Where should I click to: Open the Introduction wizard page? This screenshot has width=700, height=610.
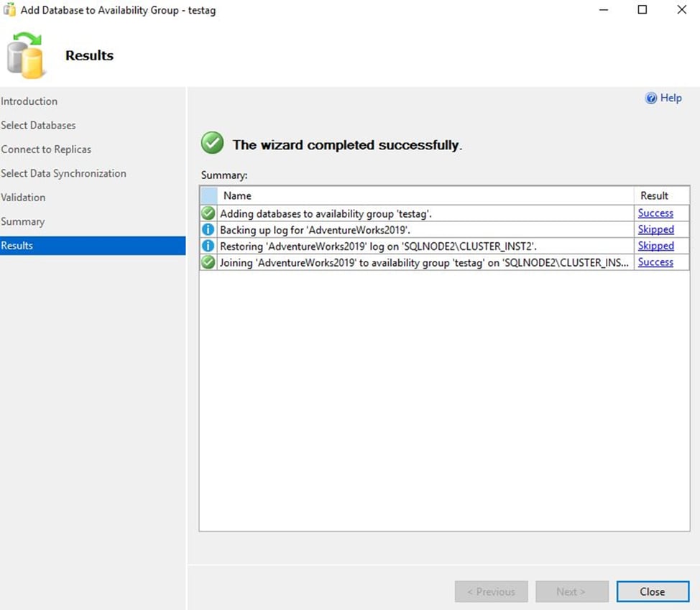point(29,101)
